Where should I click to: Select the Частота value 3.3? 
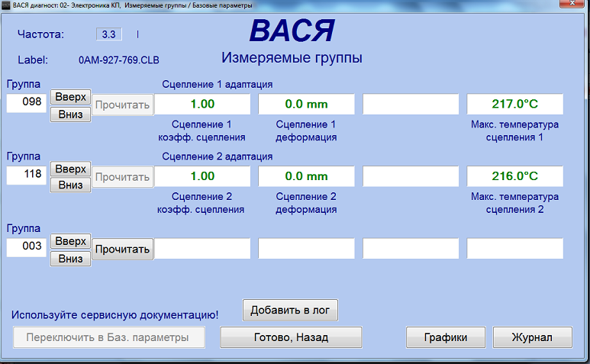coord(108,34)
